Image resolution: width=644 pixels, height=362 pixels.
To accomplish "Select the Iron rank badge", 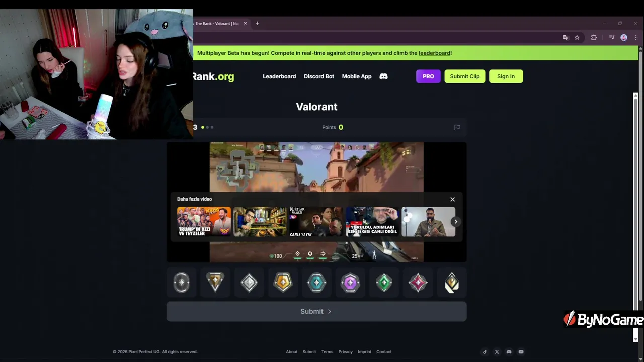I will pos(182,283).
